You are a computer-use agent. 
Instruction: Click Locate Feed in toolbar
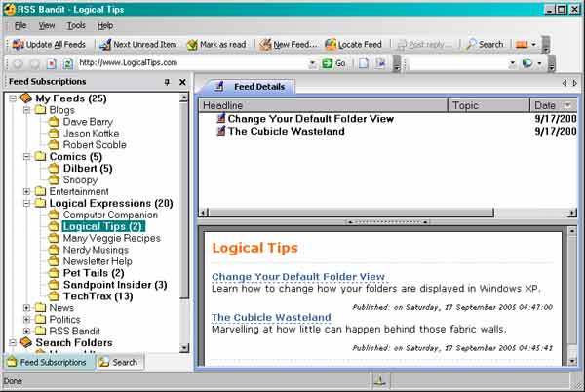[x=353, y=45]
